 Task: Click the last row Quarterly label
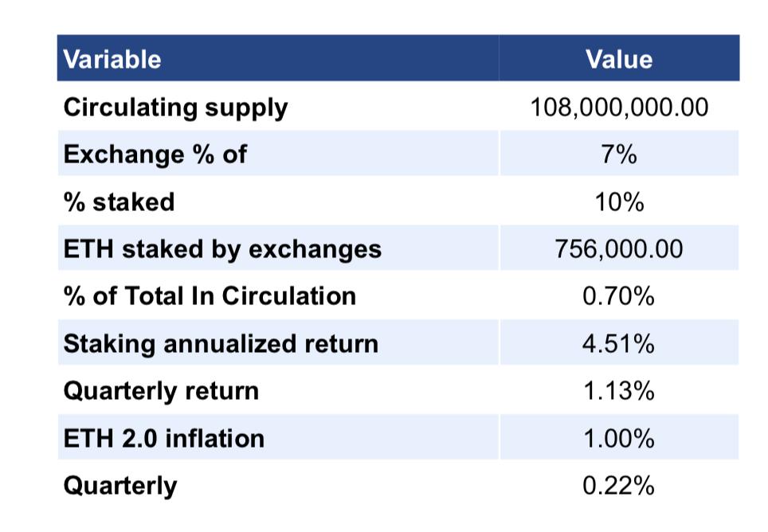120,487
